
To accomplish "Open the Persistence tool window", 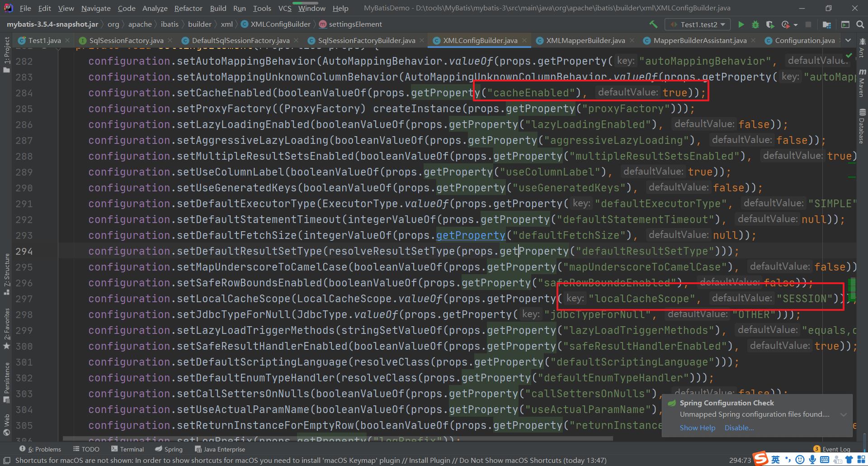I will click(6, 382).
